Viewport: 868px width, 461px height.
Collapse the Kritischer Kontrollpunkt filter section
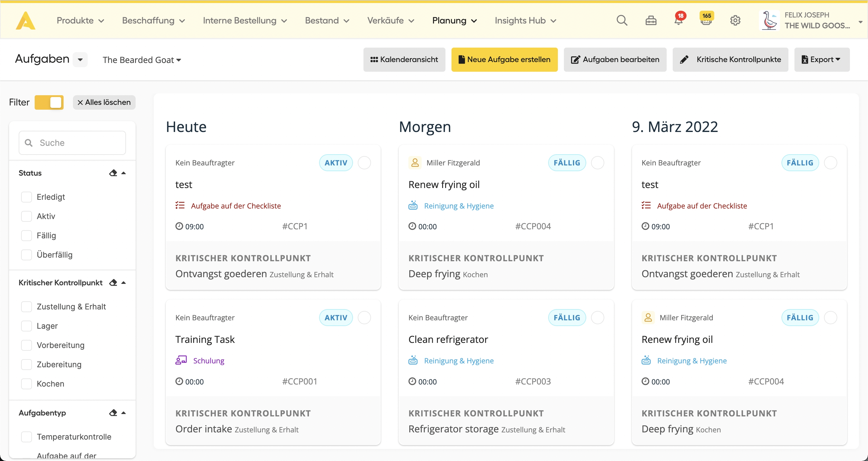click(124, 282)
